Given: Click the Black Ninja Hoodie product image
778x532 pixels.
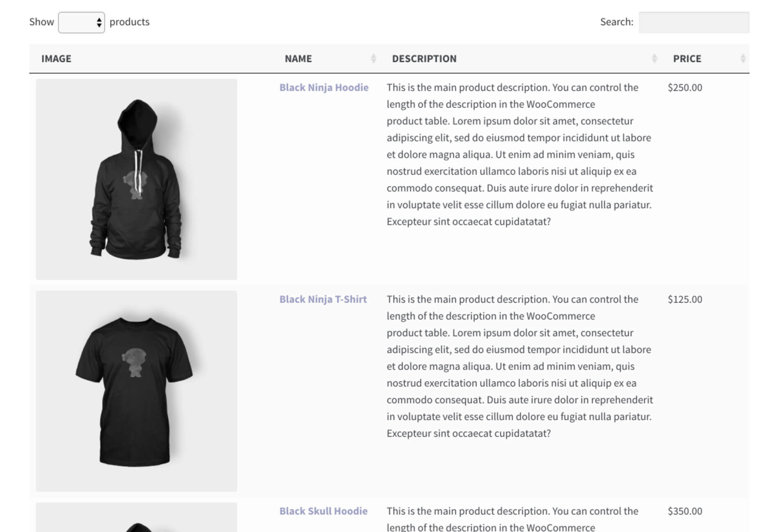Looking at the screenshot, I should click(136, 179).
